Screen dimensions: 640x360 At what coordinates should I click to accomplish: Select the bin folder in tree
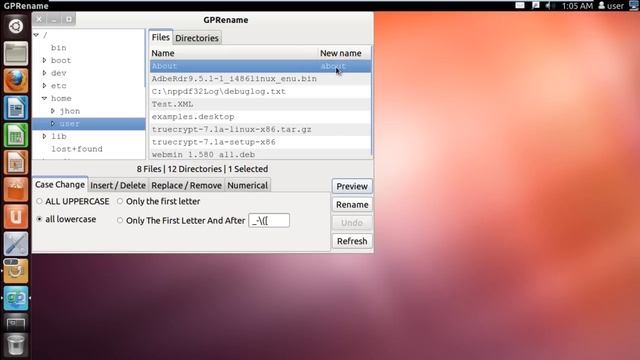58,48
